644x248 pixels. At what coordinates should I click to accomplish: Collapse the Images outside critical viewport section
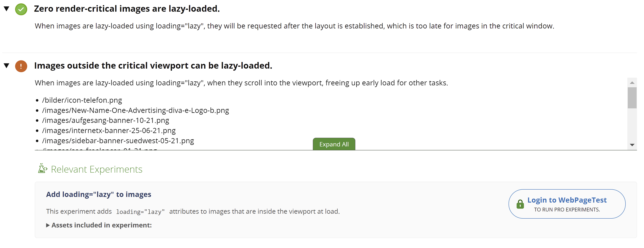point(6,66)
